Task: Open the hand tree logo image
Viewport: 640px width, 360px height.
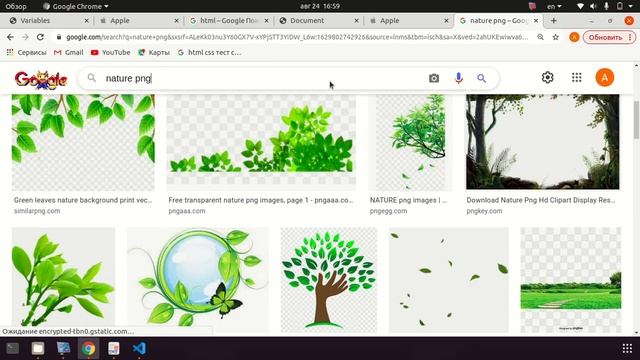Action: 329,280
